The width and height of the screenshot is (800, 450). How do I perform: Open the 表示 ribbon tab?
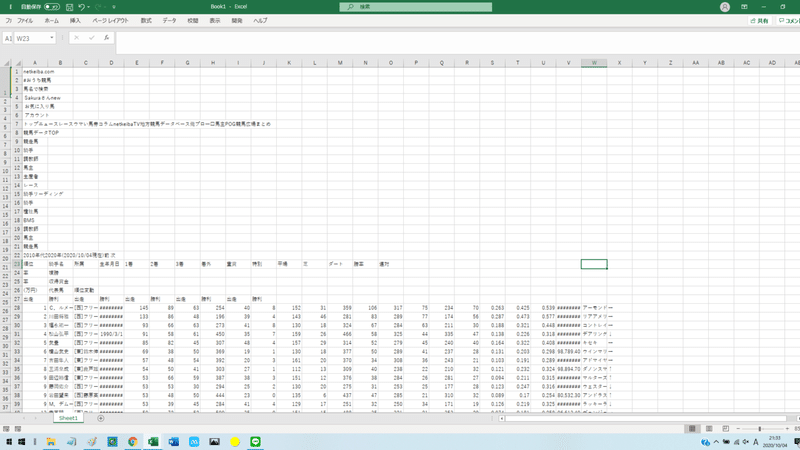tap(215, 21)
